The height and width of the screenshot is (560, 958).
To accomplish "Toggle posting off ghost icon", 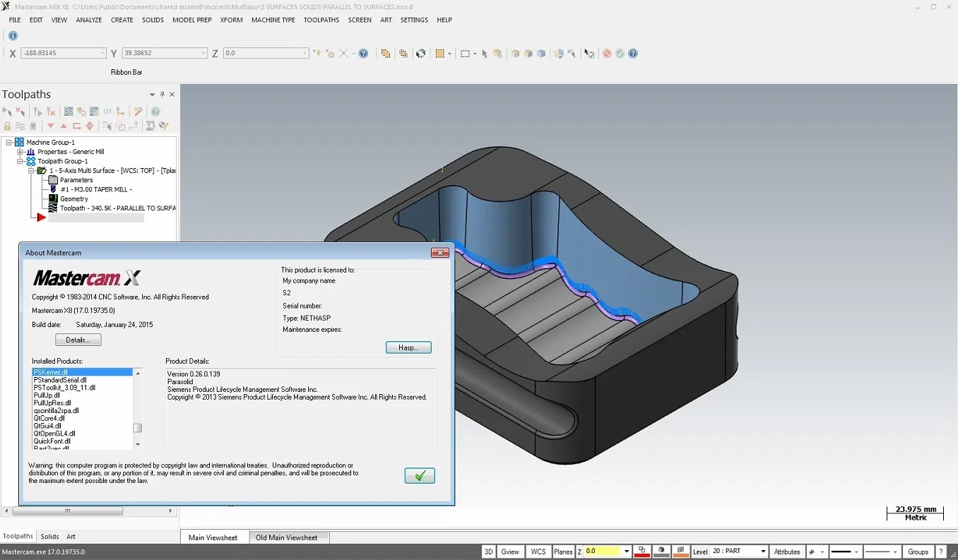I will (33, 126).
